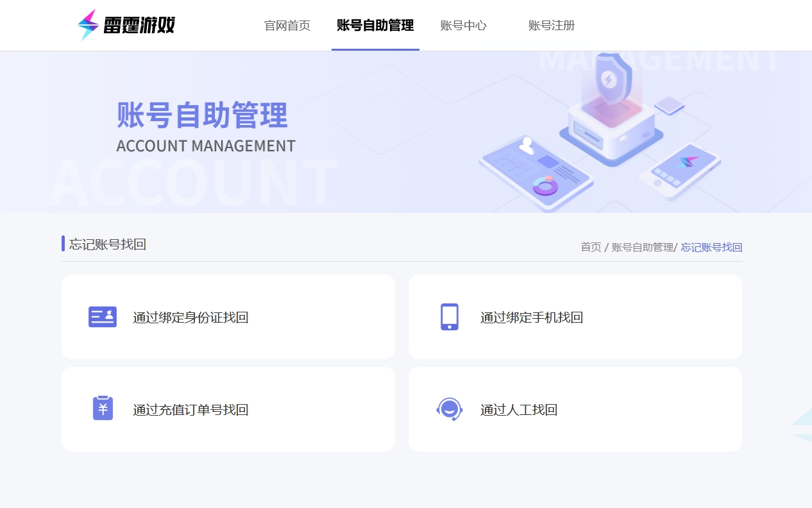Open the 官网首页 nav item
Viewport: 812px width, 508px height.
pyautogui.click(x=287, y=26)
